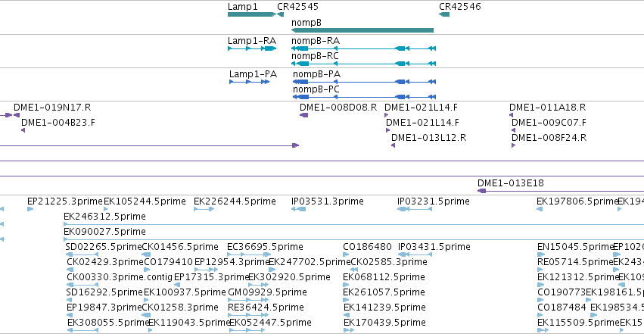
Task: Select the RE36424.5prime EST
Action: (x=247, y=315)
